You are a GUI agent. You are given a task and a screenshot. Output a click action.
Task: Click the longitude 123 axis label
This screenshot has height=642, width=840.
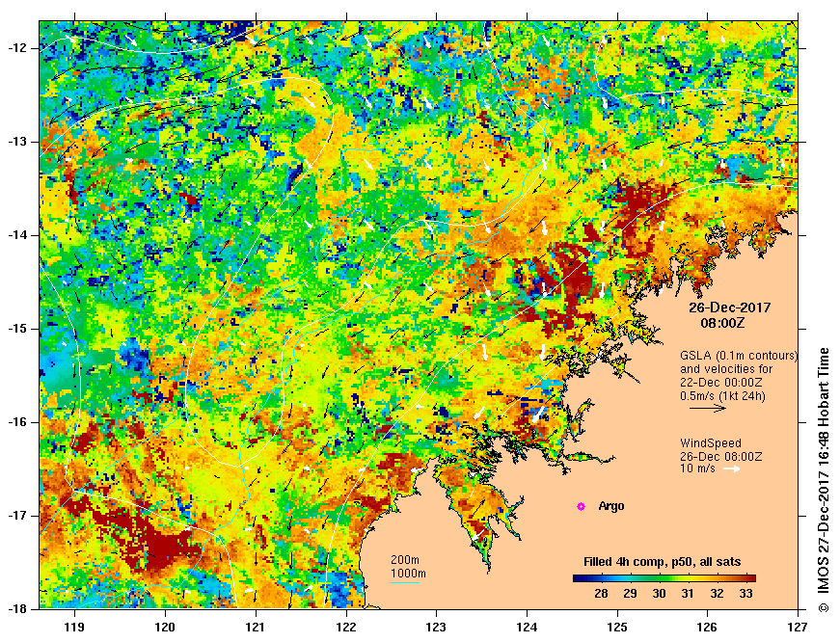(x=437, y=627)
